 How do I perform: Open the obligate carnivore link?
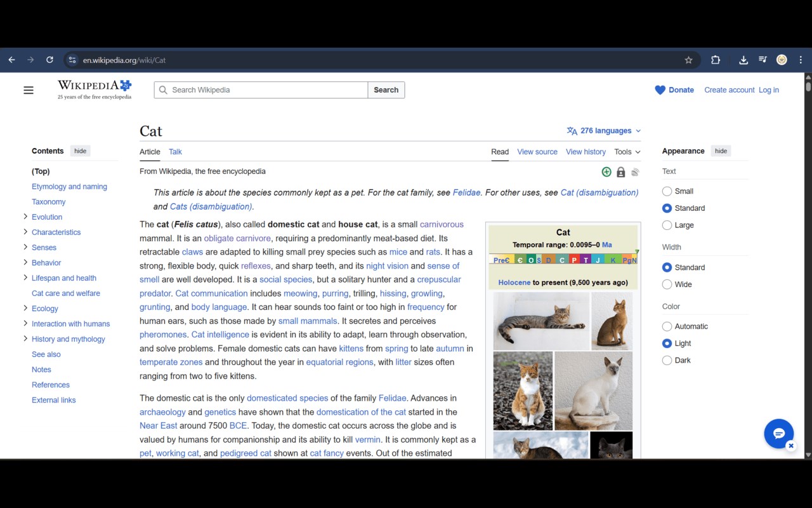point(237,238)
